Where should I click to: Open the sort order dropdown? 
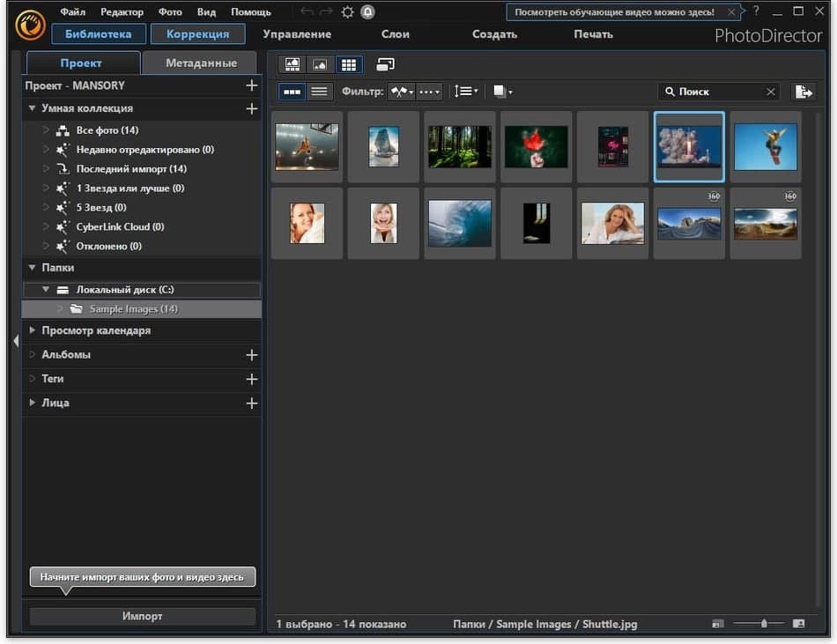click(x=465, y=92)
